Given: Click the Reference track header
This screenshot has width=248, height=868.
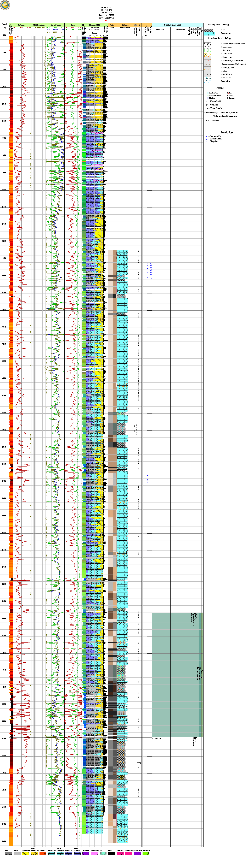Looking at the screenshot, I should [22, 25].
